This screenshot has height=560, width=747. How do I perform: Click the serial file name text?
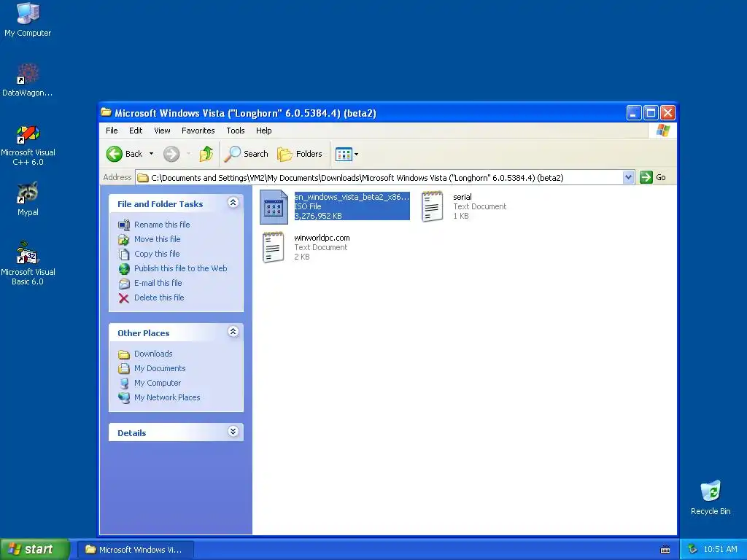click(x=462, y=197)
